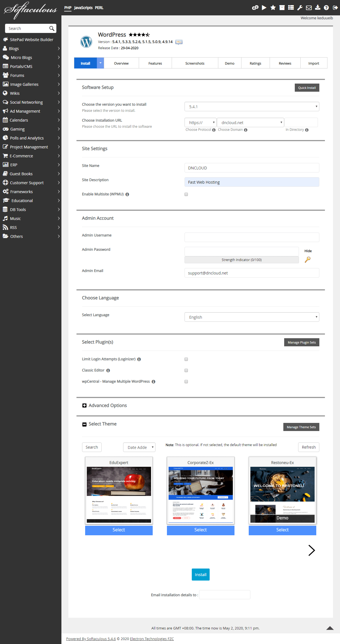Enable Multisite (WPMU) checkbox
Image resolution: width=340 pixels, height=644 pixels.
(186, 194)
